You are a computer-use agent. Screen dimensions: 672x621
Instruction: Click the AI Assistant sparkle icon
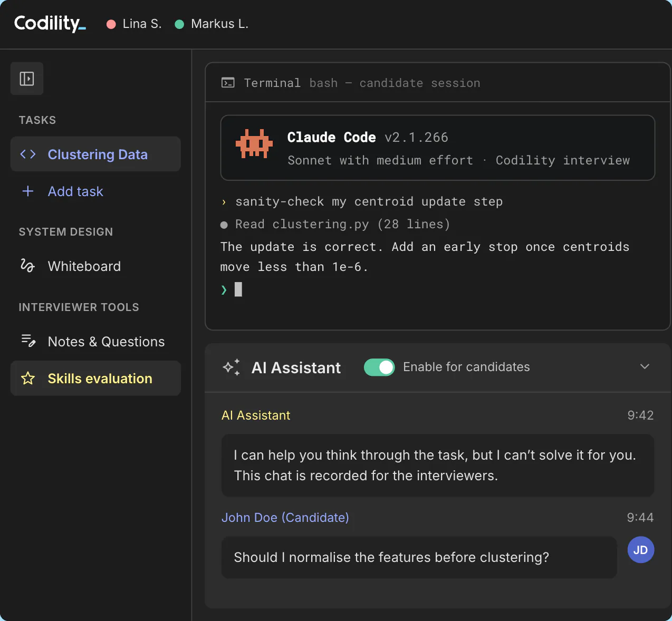pos(231,367)
